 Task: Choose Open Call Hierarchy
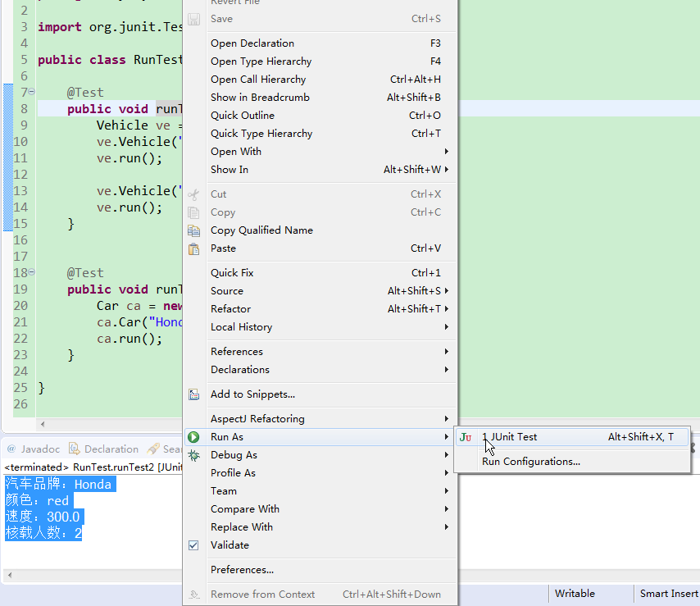(x=320, y=80)
